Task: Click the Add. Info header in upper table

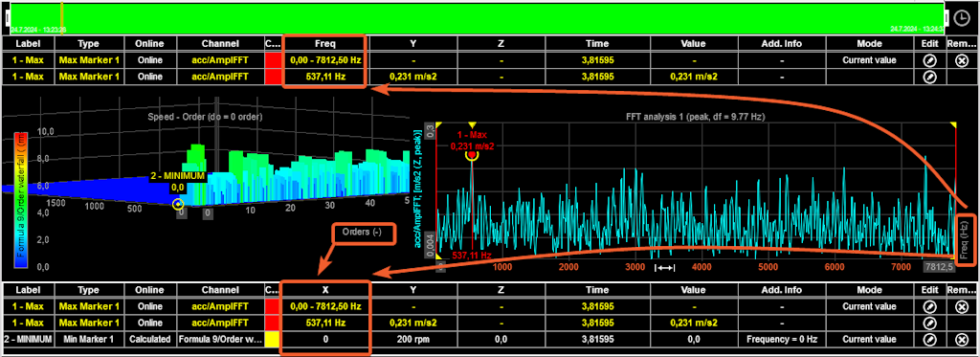Action: (x=782, y=44)
